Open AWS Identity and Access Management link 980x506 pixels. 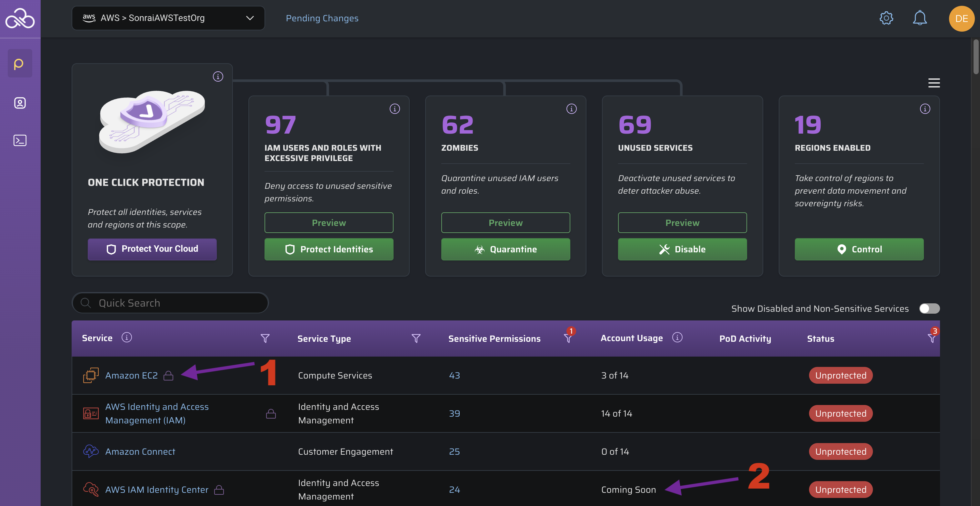157,414
